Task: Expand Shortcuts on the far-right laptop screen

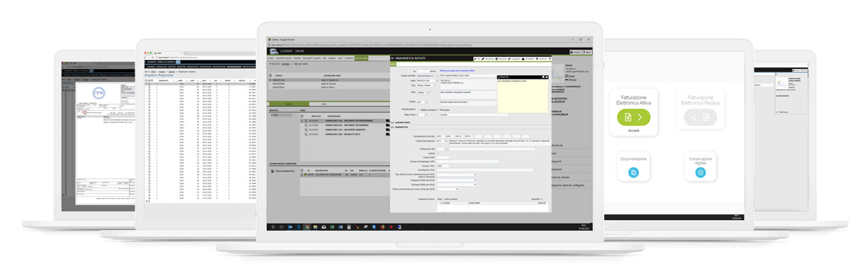Action: (781, 112)
